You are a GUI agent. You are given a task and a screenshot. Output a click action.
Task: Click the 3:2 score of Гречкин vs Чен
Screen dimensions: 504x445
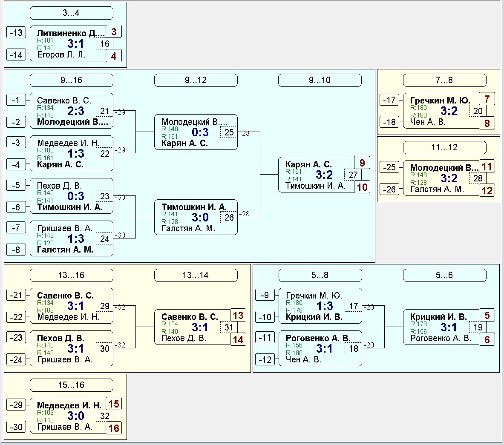point(449,111)
